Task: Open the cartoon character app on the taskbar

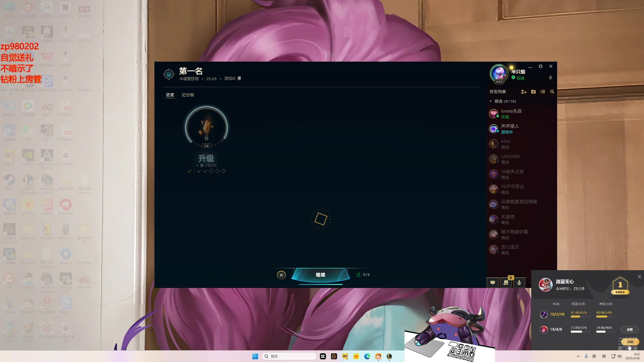Action: coord(378,356)
